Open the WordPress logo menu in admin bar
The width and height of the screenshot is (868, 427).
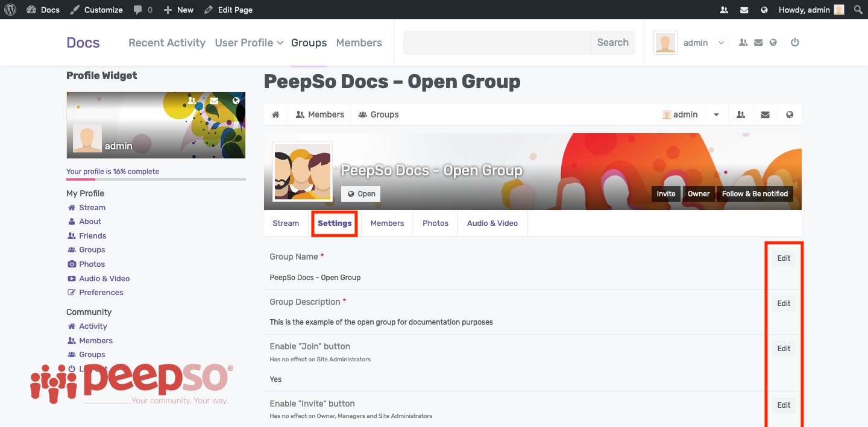point(10,10)
